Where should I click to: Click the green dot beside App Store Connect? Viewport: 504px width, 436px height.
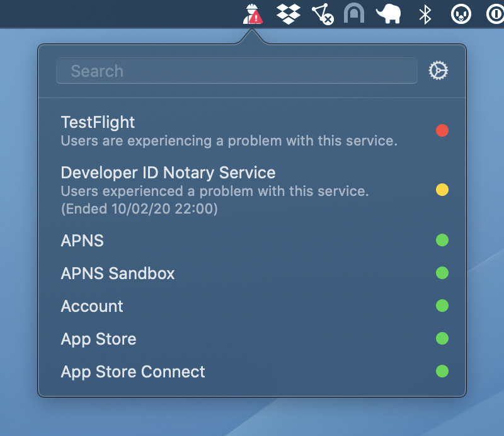click(x=442, y=371)
